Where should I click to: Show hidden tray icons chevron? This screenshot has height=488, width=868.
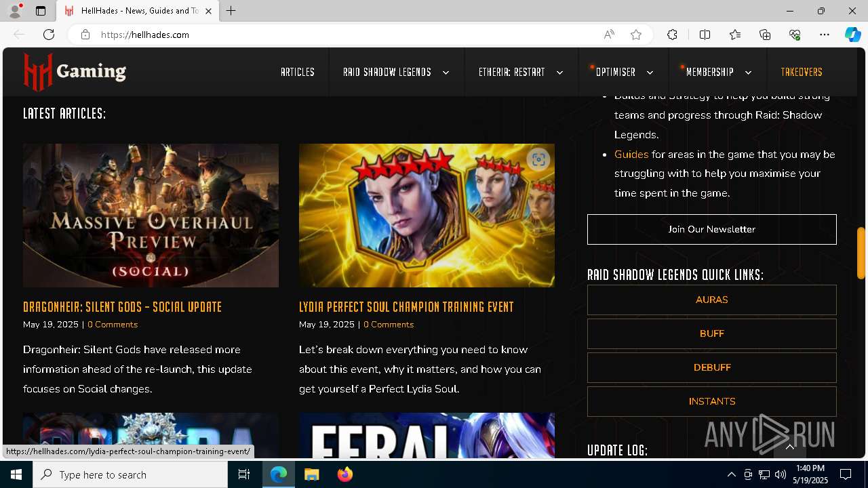(731, 474)
